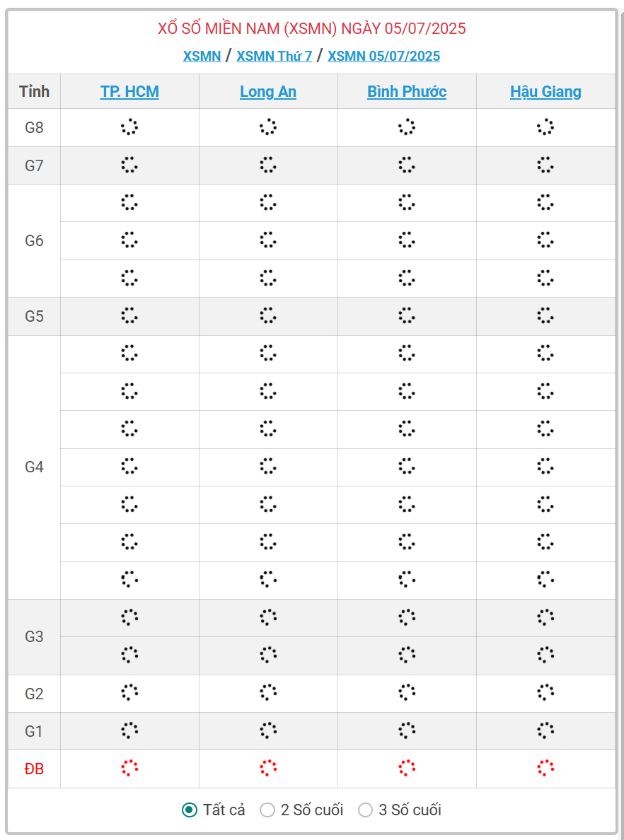Click the G7 loading spinner under Bình Phước
The width and height of the screenshot is (624, 840).
(x=407, y=165)
